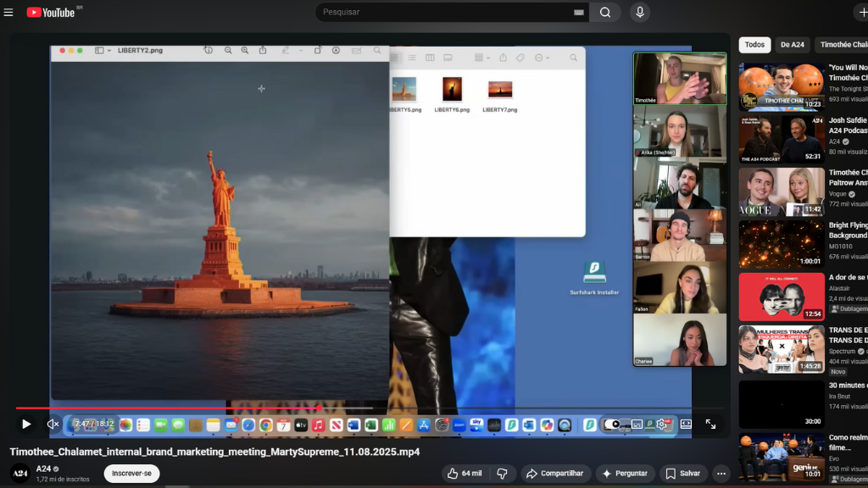Viewport: 868px width, 488px height.
Task: Toggle the autoplay switch in the player
Action: (x=612, y=424)
